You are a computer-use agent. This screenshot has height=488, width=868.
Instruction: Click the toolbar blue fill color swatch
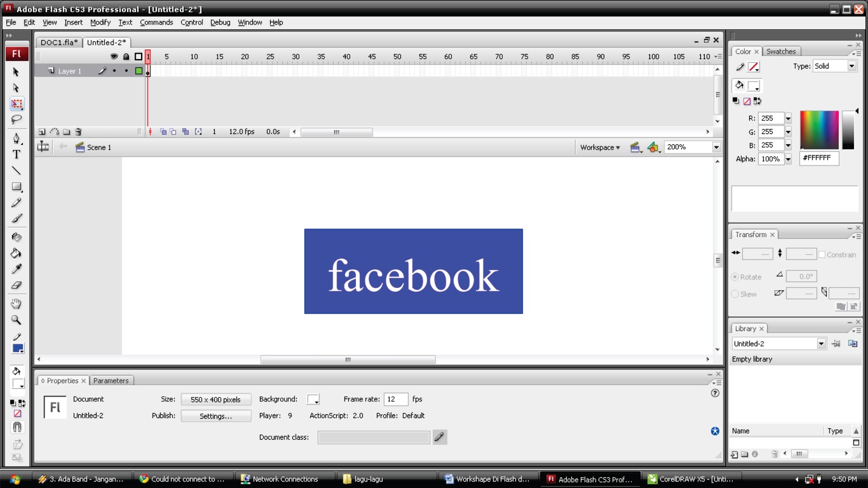[18, 349]
